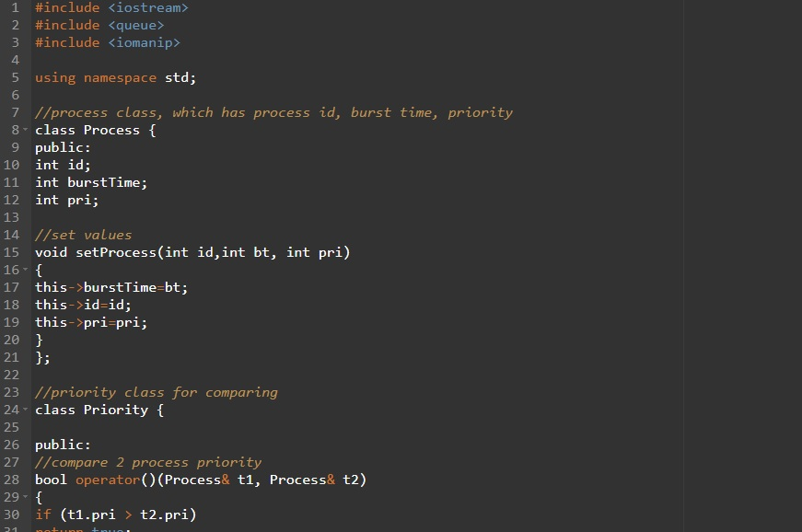Image resolution: width=802 pixels, height=532 pixels.
Task: Click the process class comment on line 7
Action: point(273,112)
